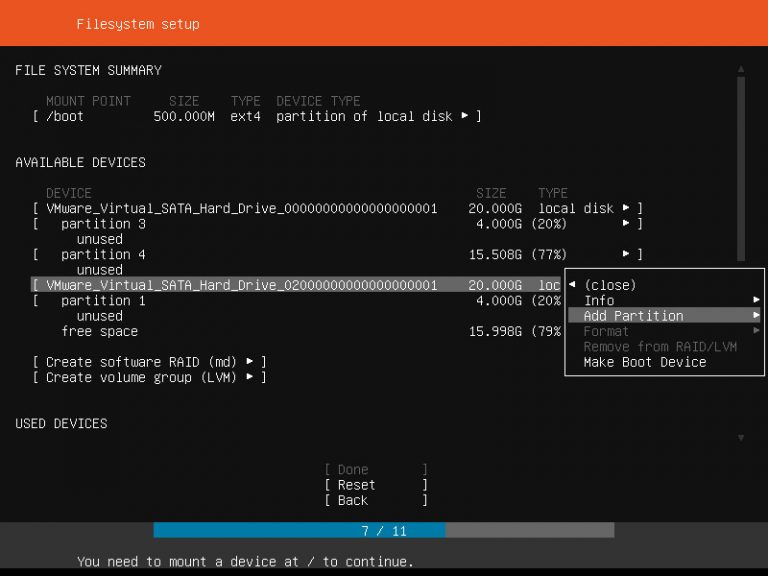Click Create software RAID (md) button
This screenshot has height=576, width=768.
tap(149, 362)
